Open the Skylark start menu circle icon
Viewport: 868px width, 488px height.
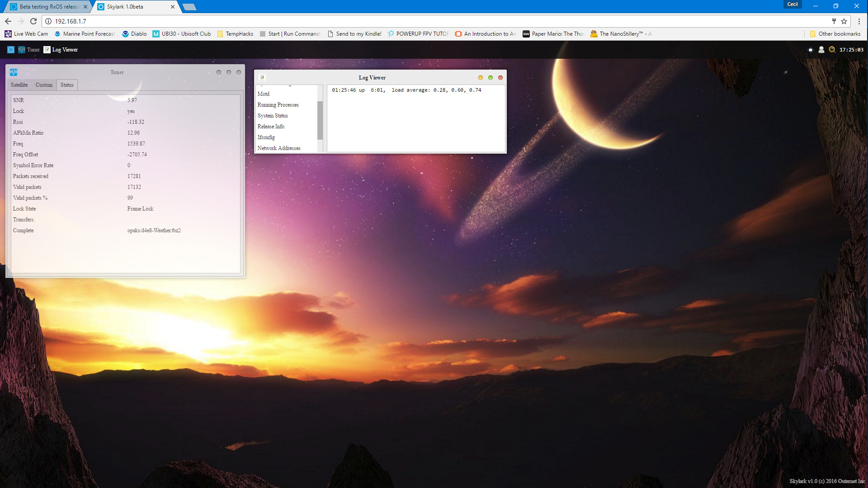[x=11, y=50]
